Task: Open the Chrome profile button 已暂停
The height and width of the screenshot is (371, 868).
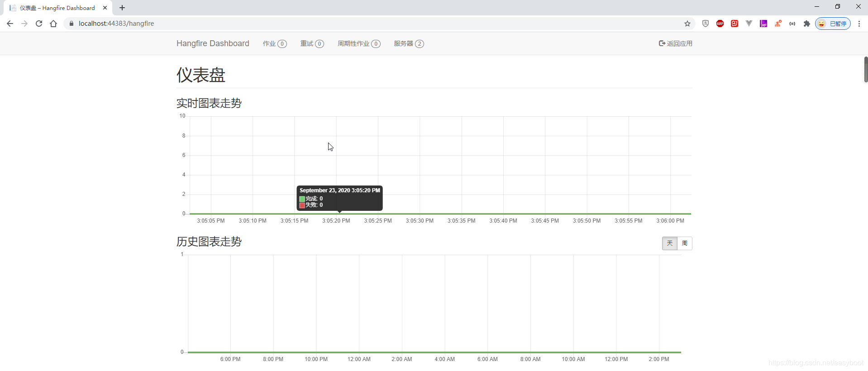Action: pos(833,24)
